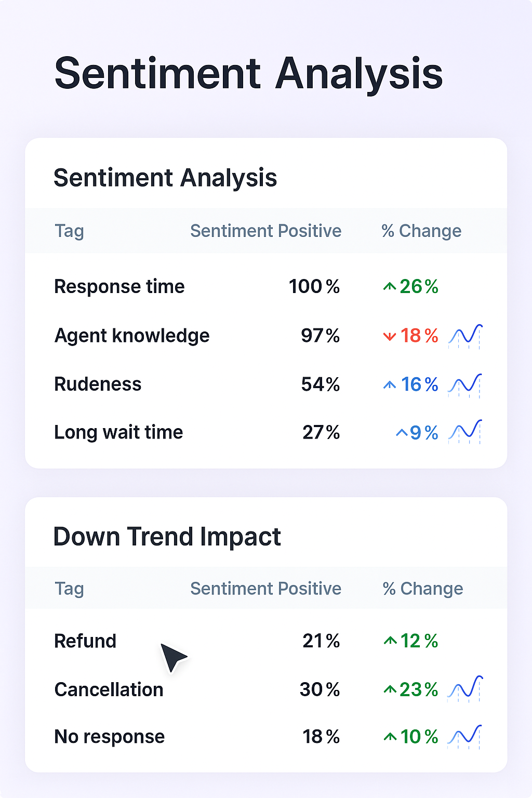Click the green up arrow beside 12%
532x798 pixels.
click(390, 642)
